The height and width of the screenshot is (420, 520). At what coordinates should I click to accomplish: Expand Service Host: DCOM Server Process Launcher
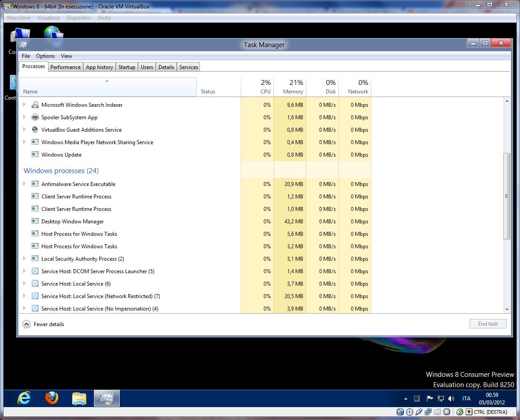pyautogui.click(x=24, y=271)
